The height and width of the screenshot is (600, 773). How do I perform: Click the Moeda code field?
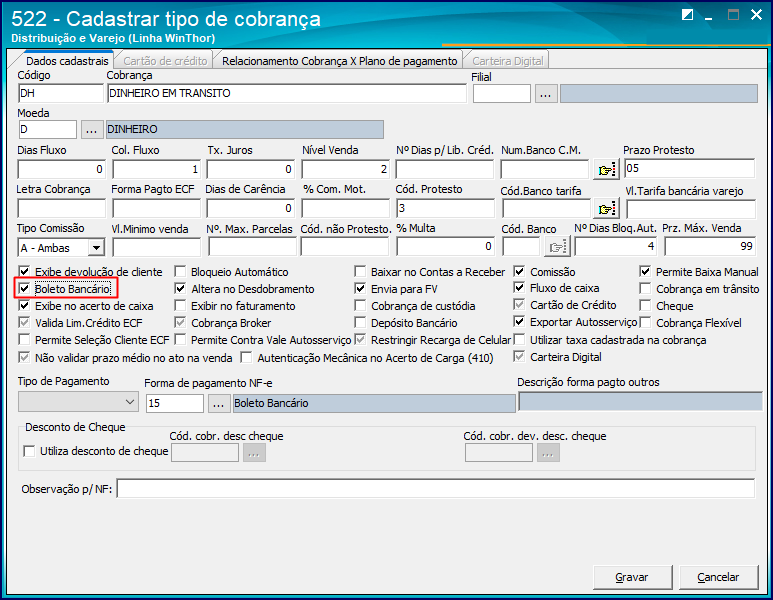[x=48, y=130]
